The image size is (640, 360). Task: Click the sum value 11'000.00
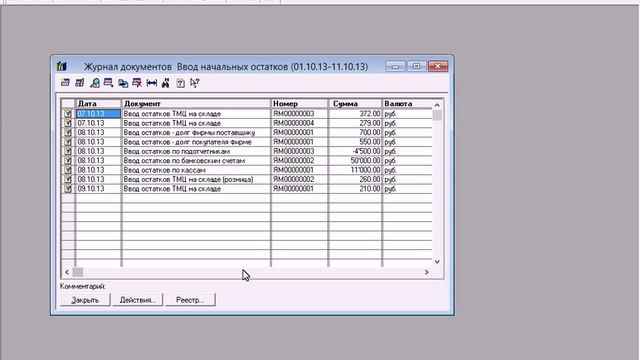(365, 170)
